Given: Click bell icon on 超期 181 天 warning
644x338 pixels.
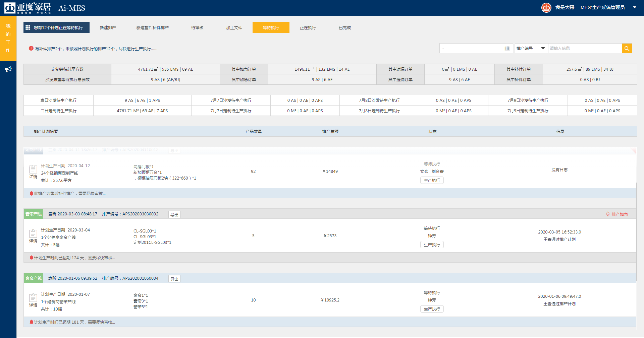Looking at the screenshot, I should [32, 322].
